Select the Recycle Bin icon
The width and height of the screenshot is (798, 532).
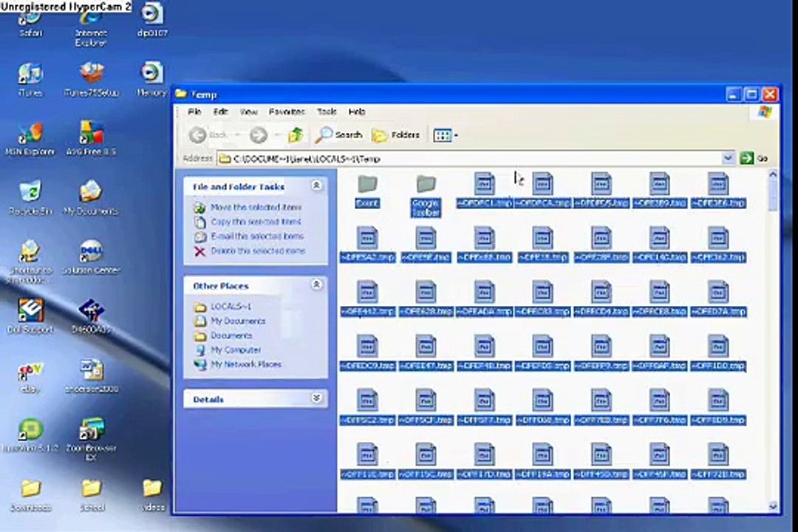pos(30,197)
